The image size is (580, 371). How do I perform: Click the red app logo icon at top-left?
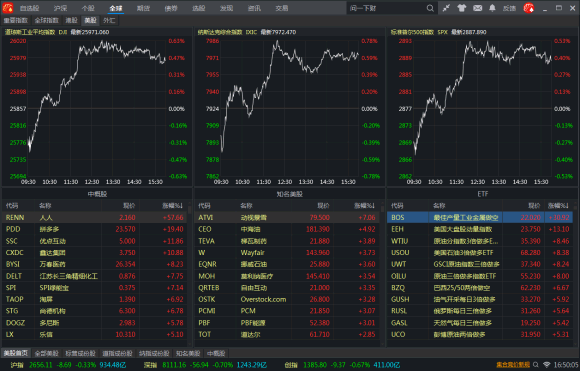click(7, 8)
